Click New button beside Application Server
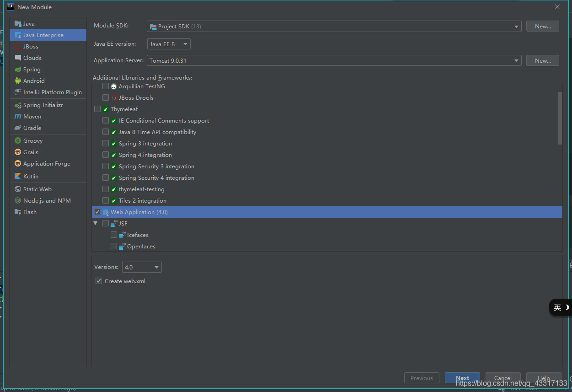The image size is (572, 392). pyautogui.click(x=542, y=61)
